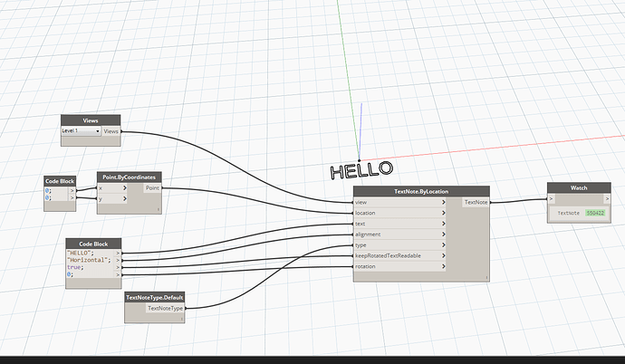
Task: Click the green 550422 element ID
Action: pyautogui.click(x=595, y=213)
